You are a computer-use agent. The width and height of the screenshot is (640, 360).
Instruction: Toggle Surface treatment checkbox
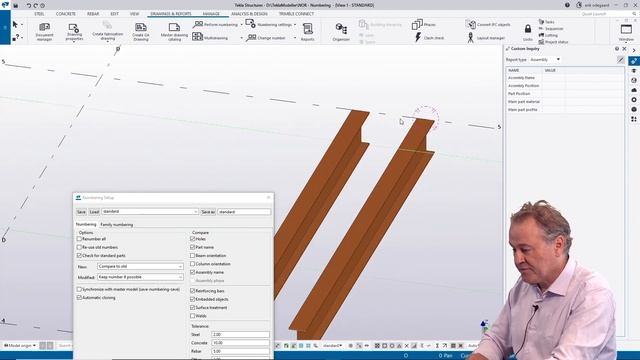[x=193, y=307]
